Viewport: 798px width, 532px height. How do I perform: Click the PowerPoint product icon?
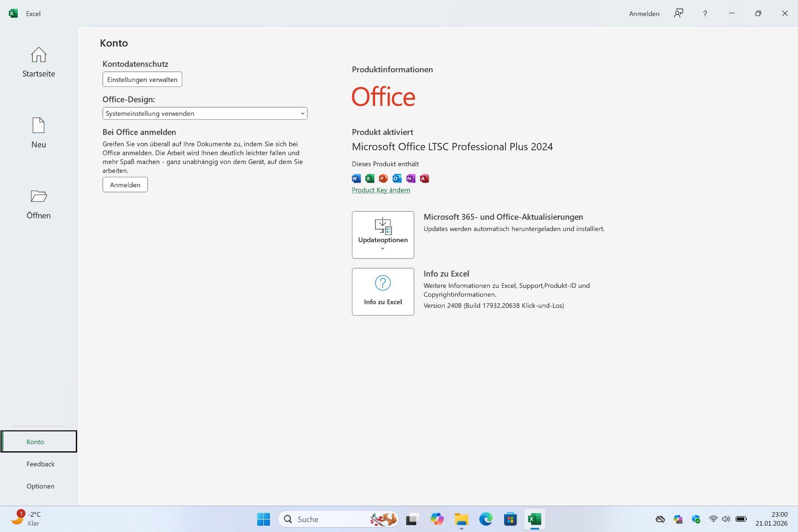(x=383, y=178)
